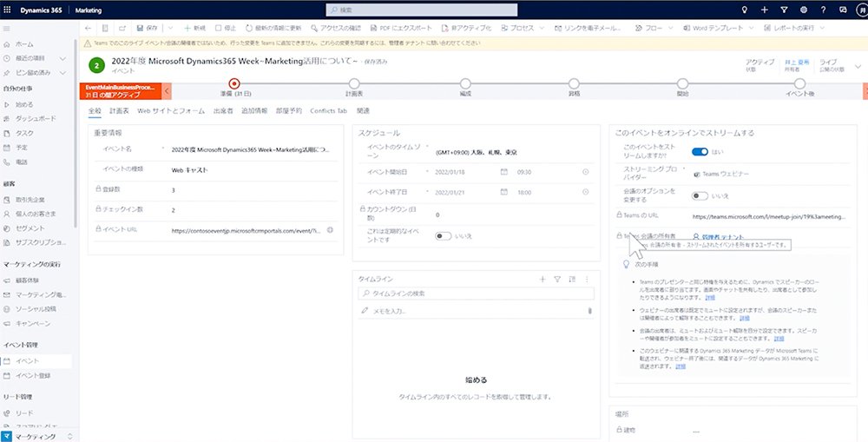This screenshot has height=442, width=868.
Task: Open advanced find funnel icon in the top bar
Action: pyautogui.click(x=784, y=10)
